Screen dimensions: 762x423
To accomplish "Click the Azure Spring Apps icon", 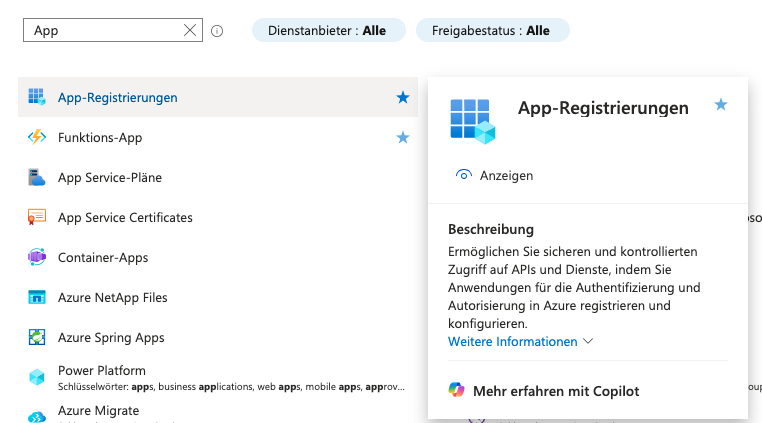I will [37, 337].
